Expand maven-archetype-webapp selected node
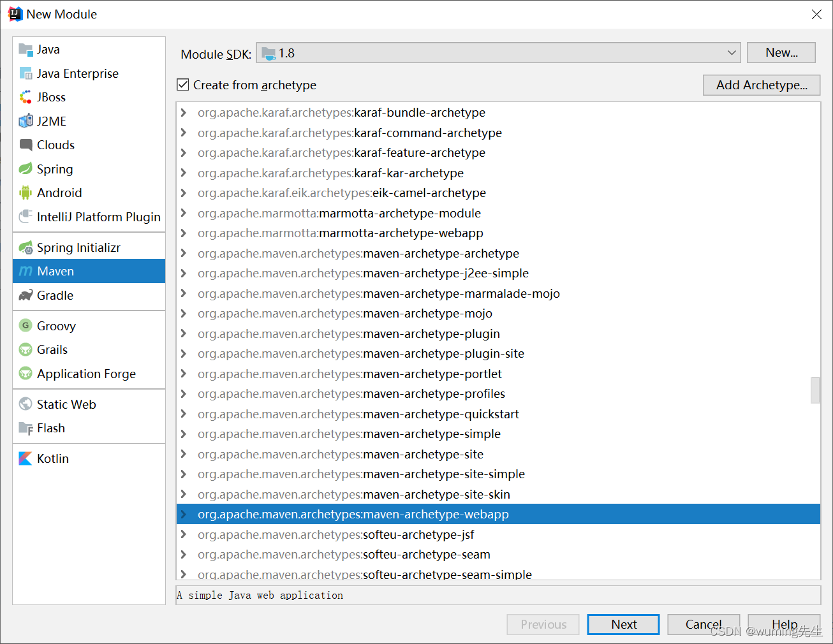Image resolution: width=833 pixels, height=644 pixels. [x=184, y=515]
